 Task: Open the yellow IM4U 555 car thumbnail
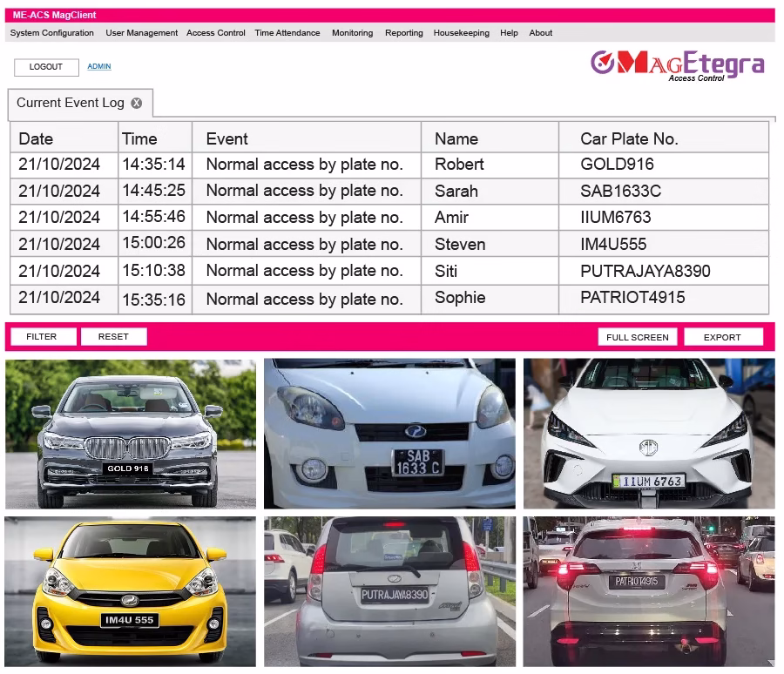tap(131, 591)
